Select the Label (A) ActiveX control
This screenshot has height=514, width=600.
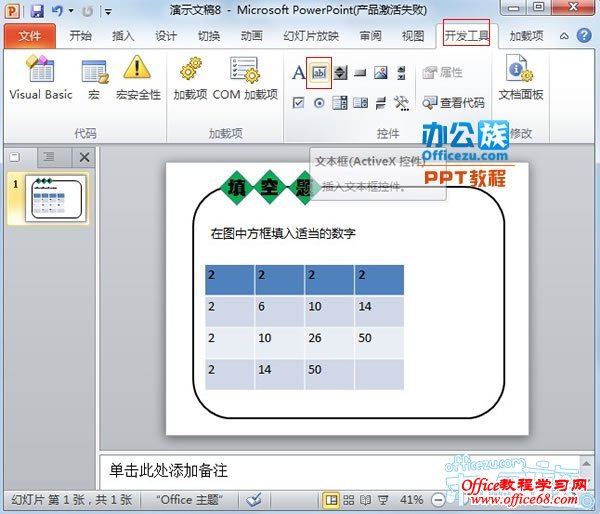tap(298, 73)
